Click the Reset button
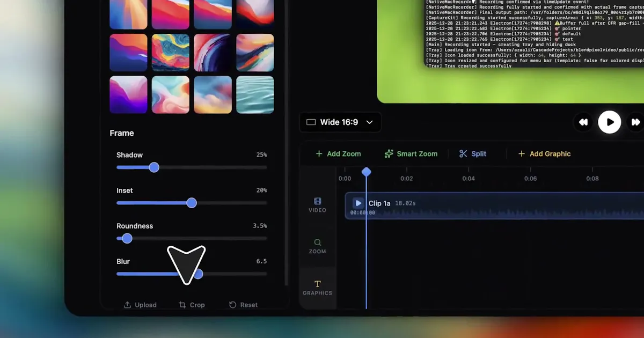This screenshot has height=338, width=644. 243,305
